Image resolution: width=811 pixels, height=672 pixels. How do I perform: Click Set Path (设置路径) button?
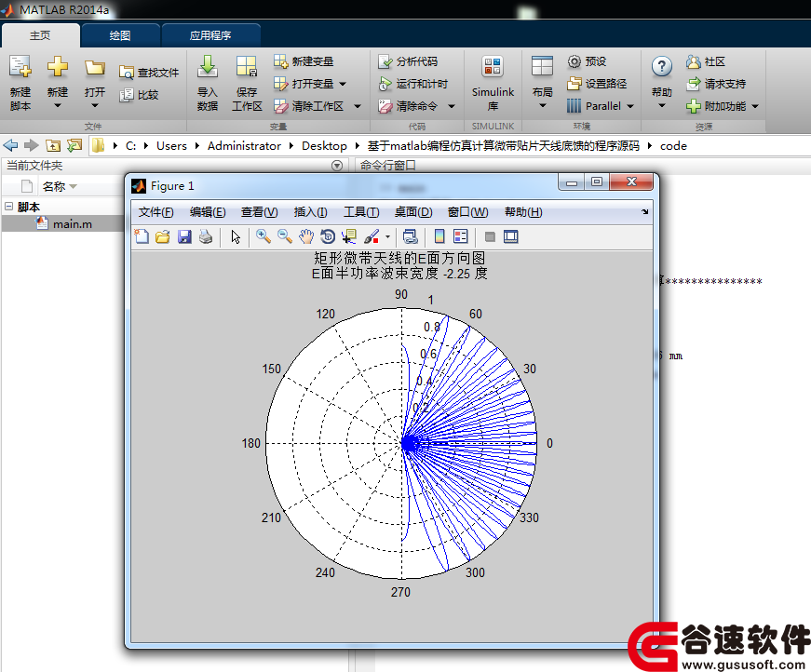597,84
